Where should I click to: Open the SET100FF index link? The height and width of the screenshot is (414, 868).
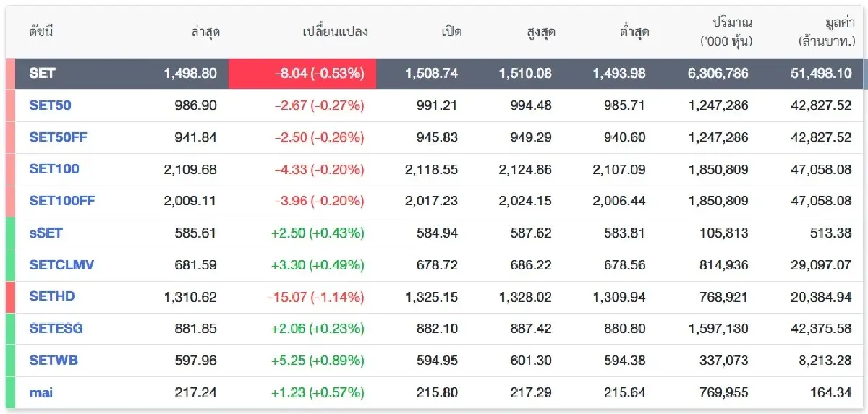point(62,201)
